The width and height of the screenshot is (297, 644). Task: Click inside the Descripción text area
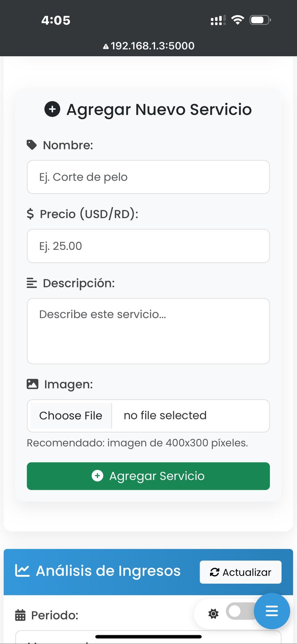[148, 331]
